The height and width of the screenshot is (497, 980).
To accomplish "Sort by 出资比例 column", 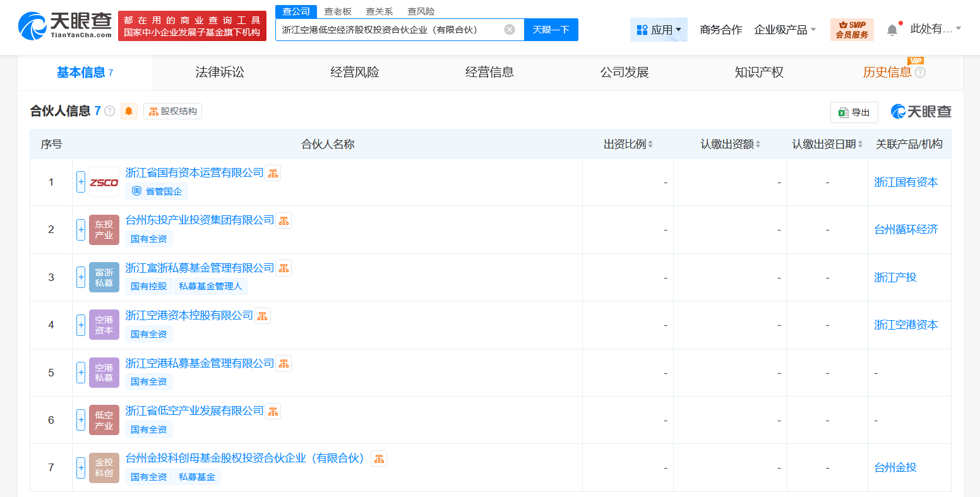I will click(x=628, y=145).
